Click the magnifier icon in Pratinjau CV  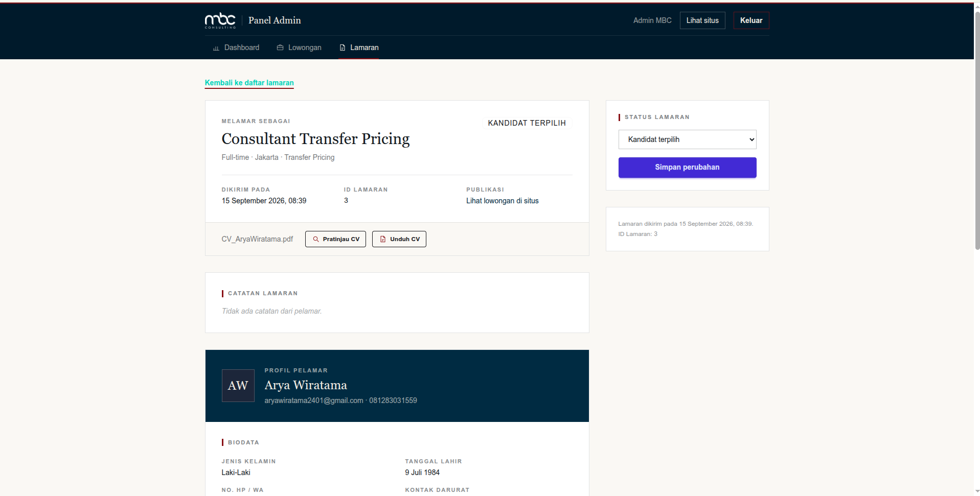(316, 239)
